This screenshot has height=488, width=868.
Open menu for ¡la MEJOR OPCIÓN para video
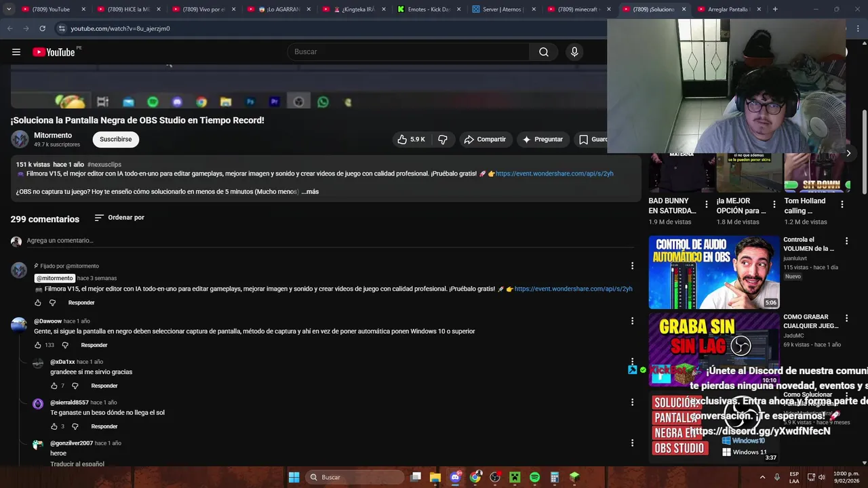tap(774, 204)
